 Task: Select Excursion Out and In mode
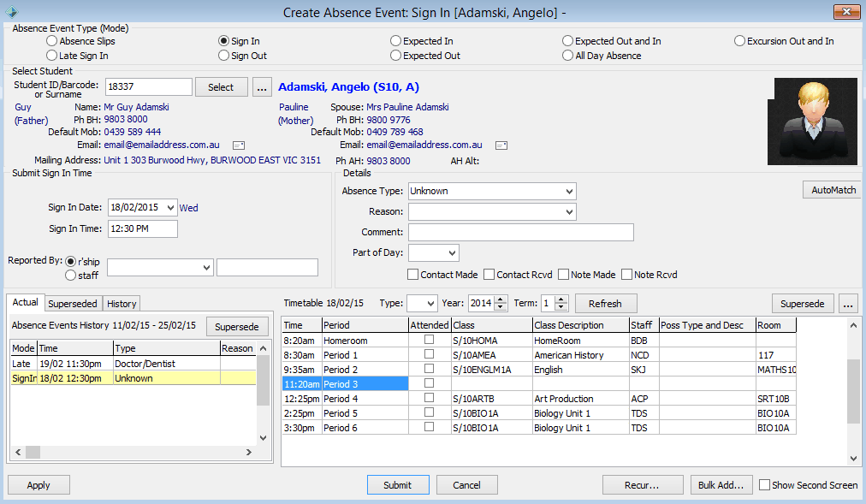(739, 41)
